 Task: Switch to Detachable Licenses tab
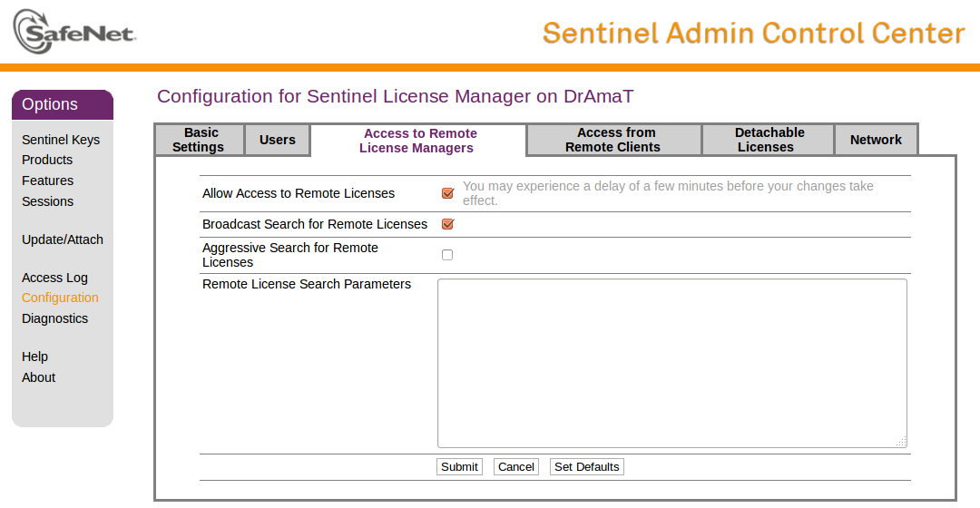point(769,140)
